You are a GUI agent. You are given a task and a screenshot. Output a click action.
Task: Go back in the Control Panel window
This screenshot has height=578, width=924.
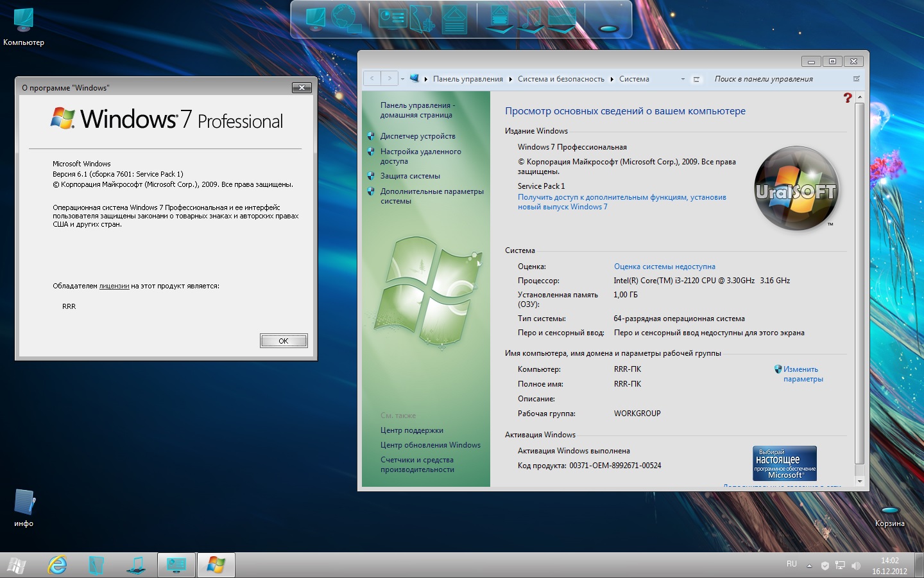(x=372, y=78)
